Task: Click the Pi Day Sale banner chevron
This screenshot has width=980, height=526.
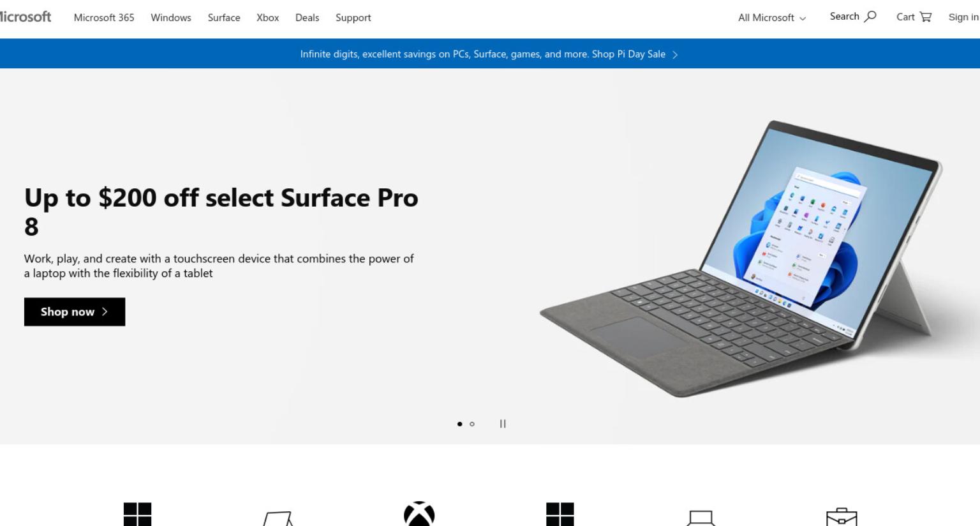Action: coord(675,55)
